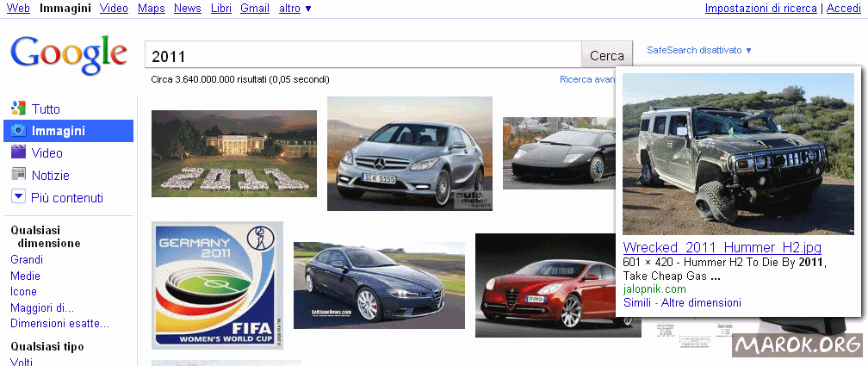Open the altro dropdown in the top bar
868x366 pixels.
[295, 9]
